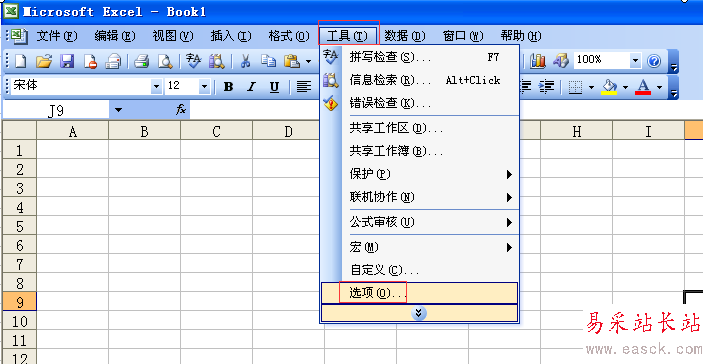Click the New blank workbook icon
The width and height of the screenshot is (703, 364).
20,61
